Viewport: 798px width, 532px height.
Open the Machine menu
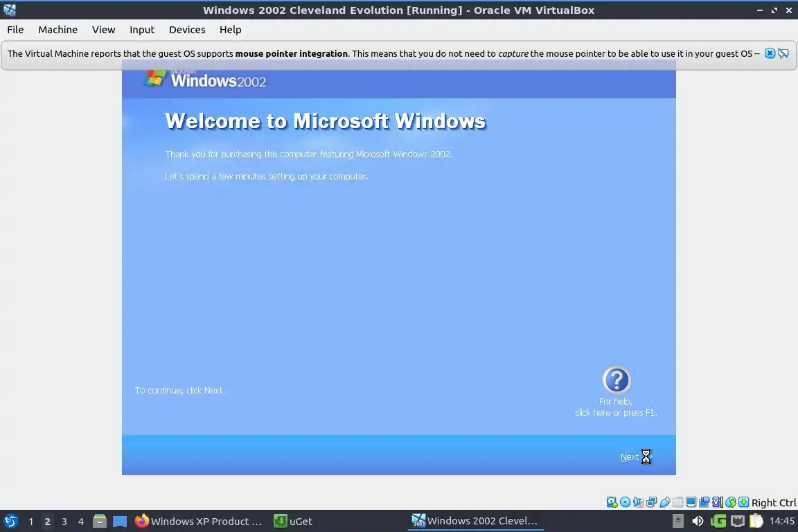coord(58,30)
